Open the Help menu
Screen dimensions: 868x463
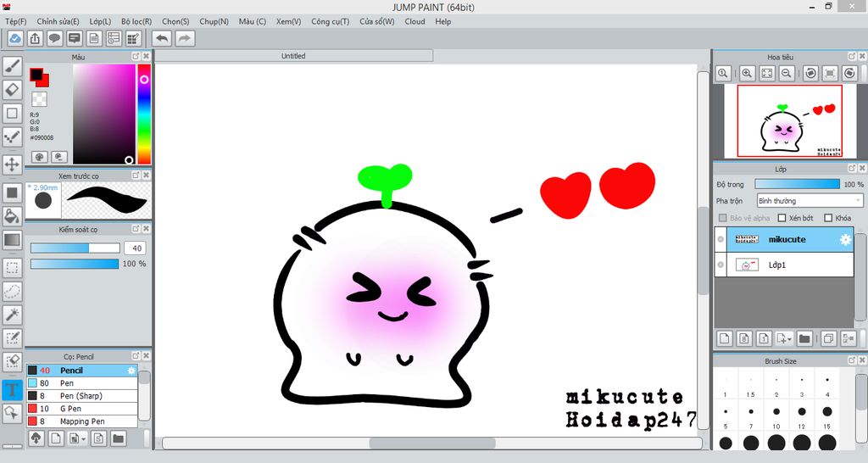pos(442,21)
